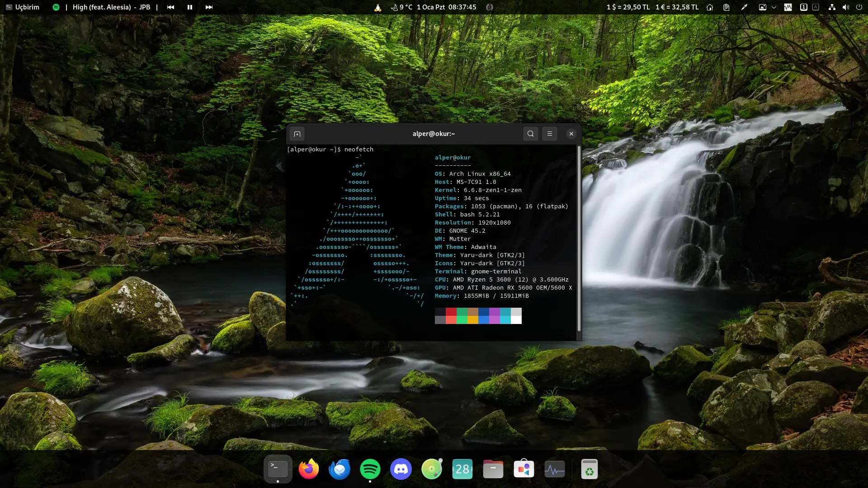Expand the chevron beside image indicator
The image size is (868, 488).
tap(774, 7)
